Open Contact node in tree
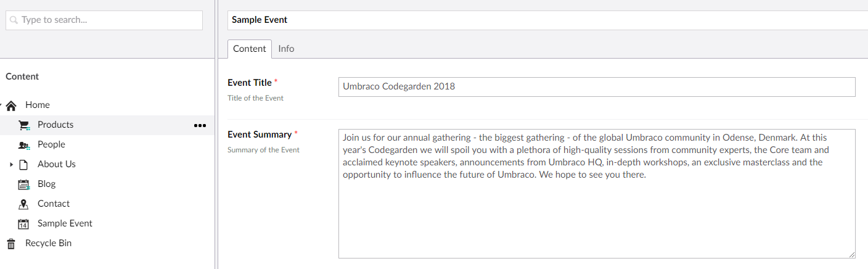The height and width of the screenshot is (269, 868). pyautogui.click(x=54, y=204)
